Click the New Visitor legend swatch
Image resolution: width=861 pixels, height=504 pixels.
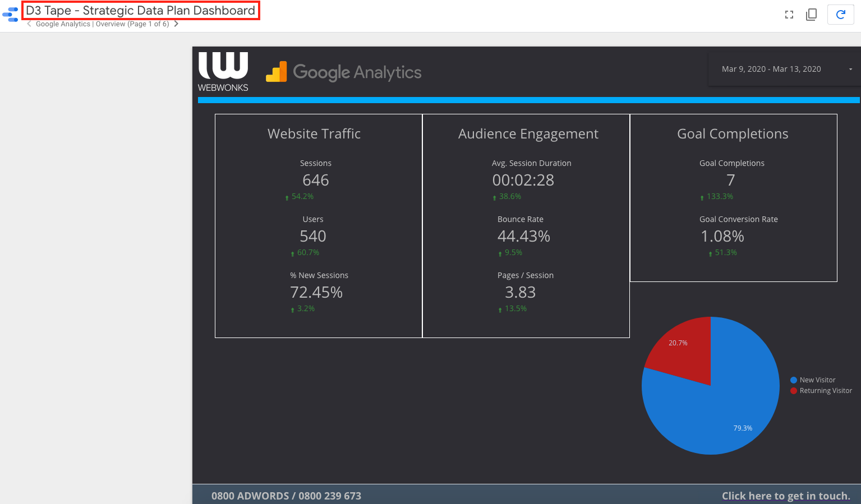[x=794, y=380]
